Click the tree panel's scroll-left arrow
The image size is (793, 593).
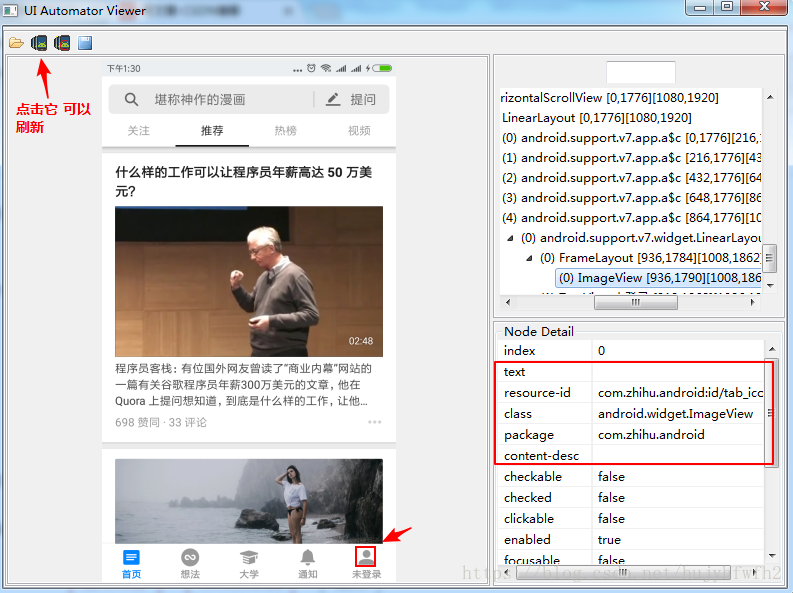pos(508,302)
